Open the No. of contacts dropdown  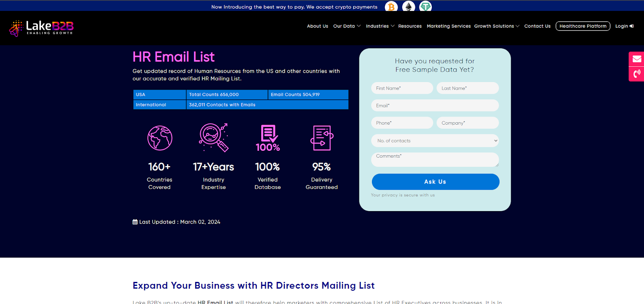tap(435, 141)
